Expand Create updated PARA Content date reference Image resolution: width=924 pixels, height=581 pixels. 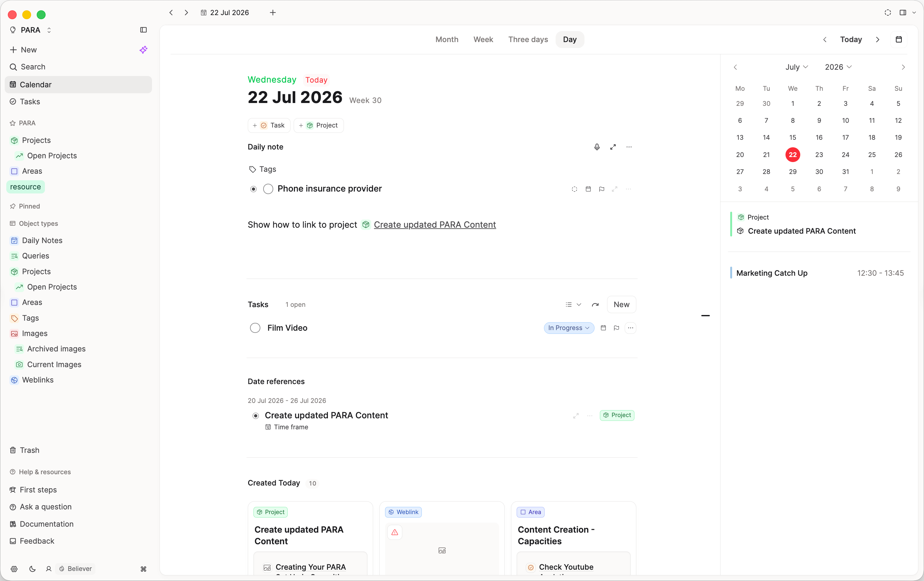click(576, 415)
